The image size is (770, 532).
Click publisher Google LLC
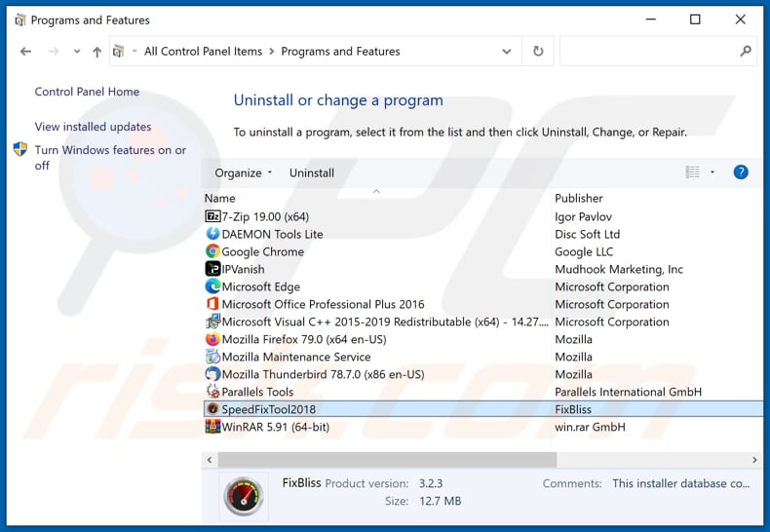(x=584, y=251)
